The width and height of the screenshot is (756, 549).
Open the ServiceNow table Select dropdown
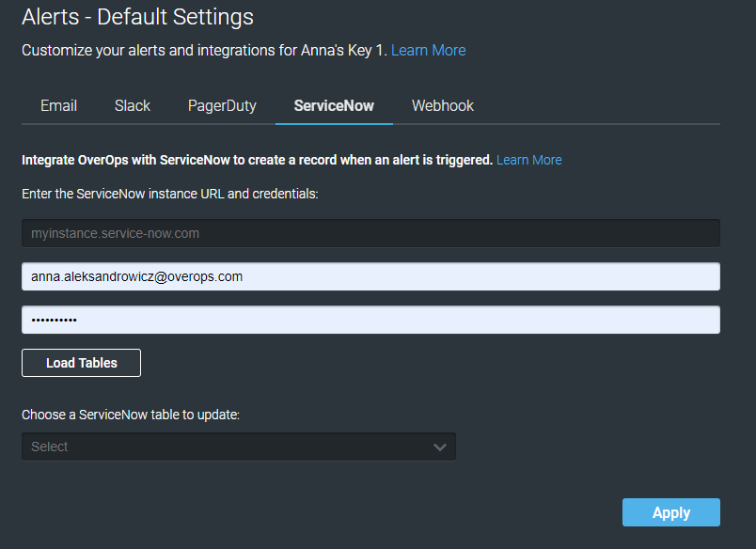tap(239, 447)
